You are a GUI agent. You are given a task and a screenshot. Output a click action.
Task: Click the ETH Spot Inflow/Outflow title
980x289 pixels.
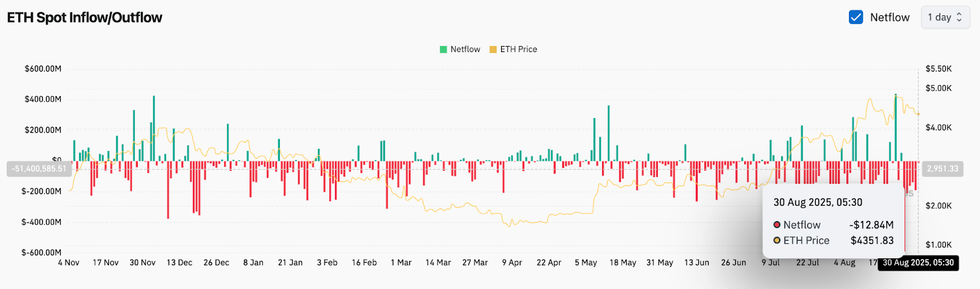pyautogui.click(x=85, y=17)
